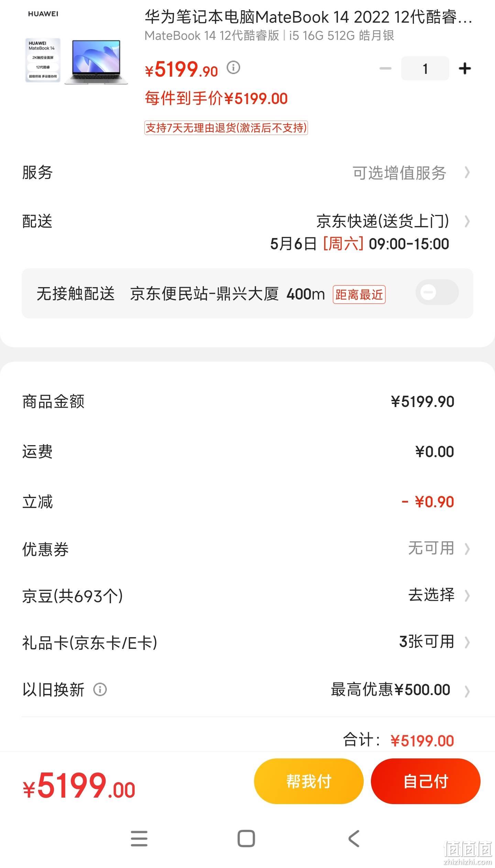Toggle the 无接触配送 switch
This screenshot has height=868, width=495.
point(437,292)
